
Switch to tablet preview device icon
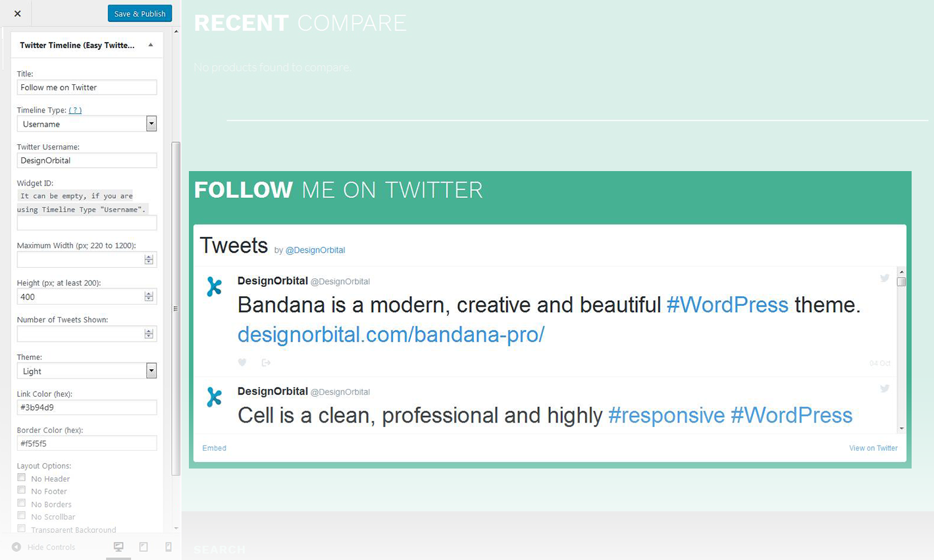tap(143, 547)
